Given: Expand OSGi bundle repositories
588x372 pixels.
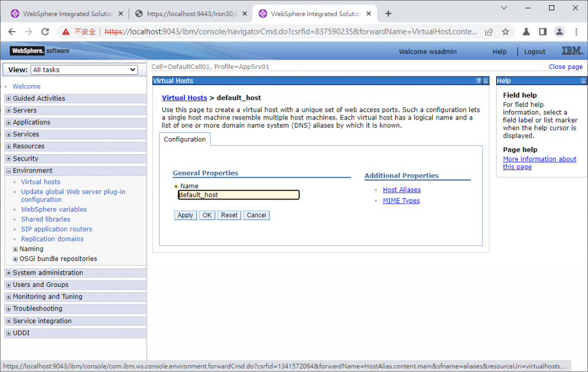Looking at the screenshot, I should pos(16,259).
